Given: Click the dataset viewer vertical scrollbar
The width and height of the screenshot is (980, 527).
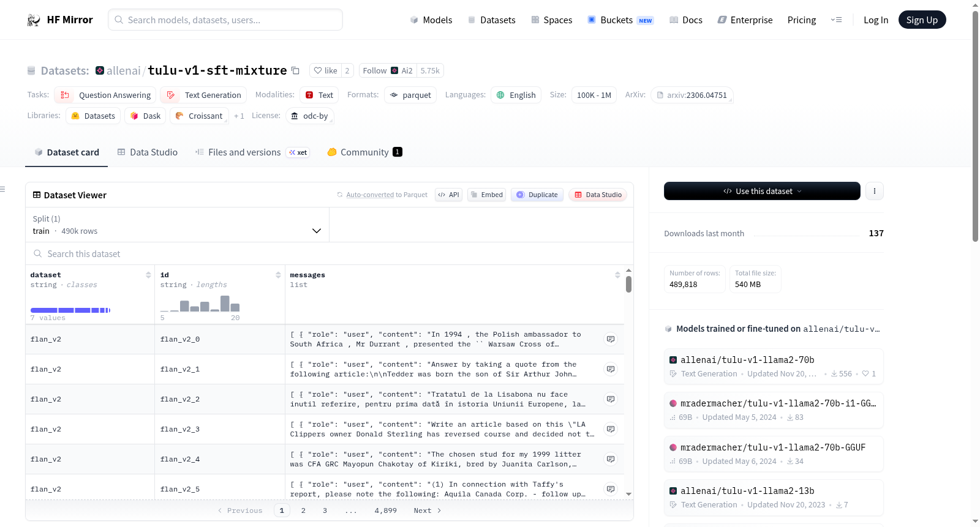Looking at the screenshot, I should [628, 285].
